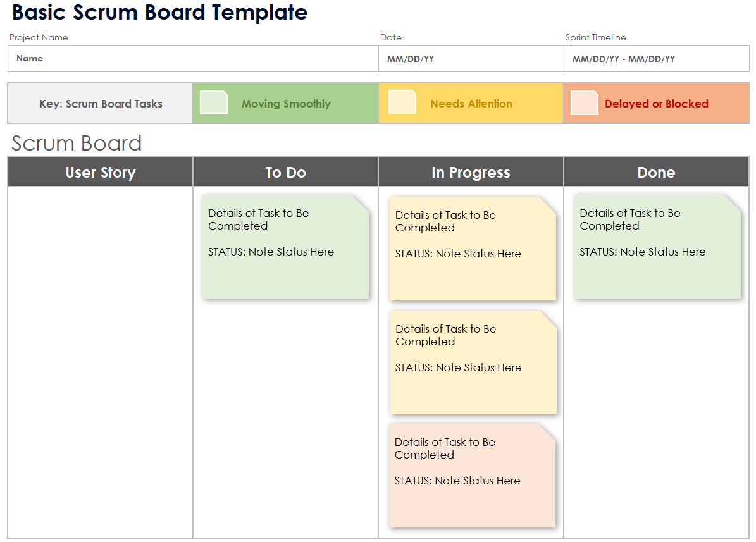Click the Sprint Timeline date range field

click(x=656, y=59)
